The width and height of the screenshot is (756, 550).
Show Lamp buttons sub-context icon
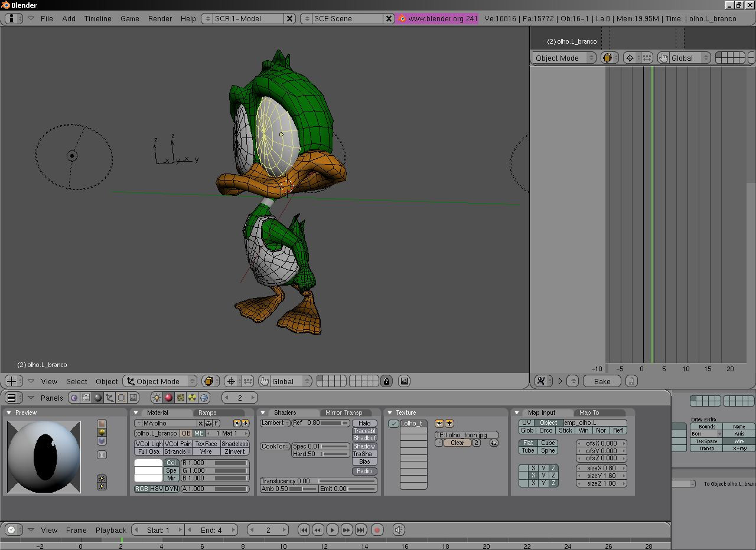point(157,398)
